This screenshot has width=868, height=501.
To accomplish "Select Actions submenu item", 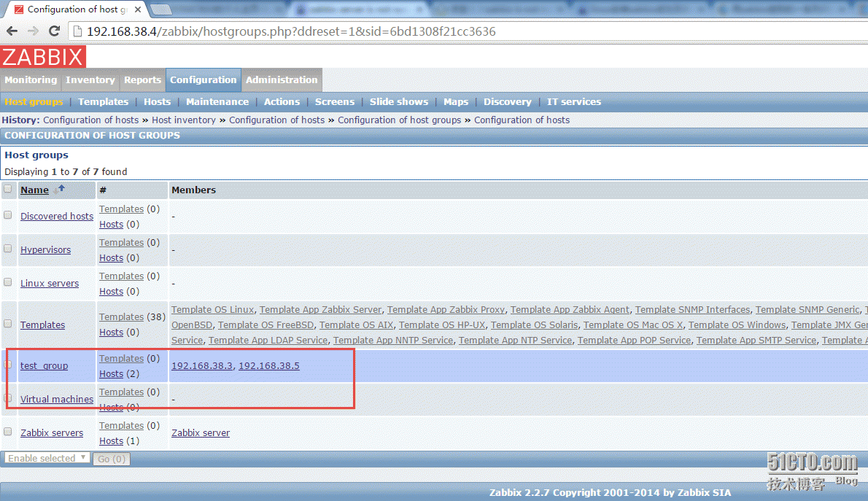I will pyautogui.click(x=282, y=102).
